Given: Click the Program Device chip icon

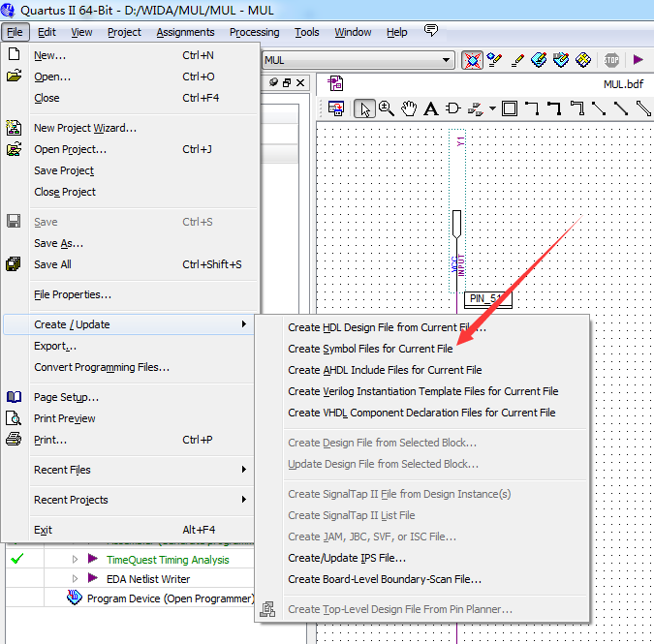Looking at the screenshot, I should [75, 598].
